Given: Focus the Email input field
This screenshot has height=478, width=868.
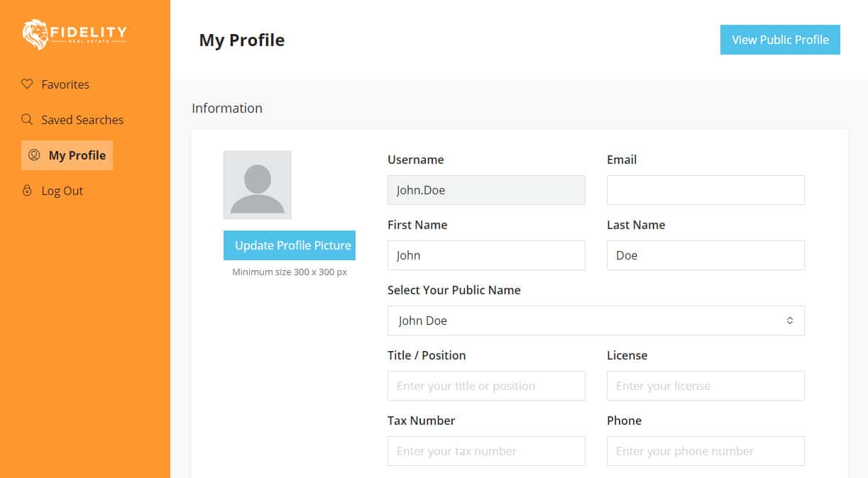Looking at the screenshot, I should (705, 190).
